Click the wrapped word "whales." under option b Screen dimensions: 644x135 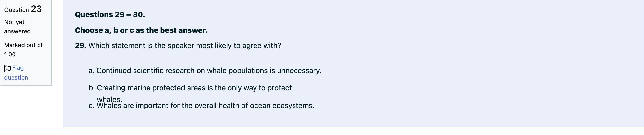click(109, 99)
